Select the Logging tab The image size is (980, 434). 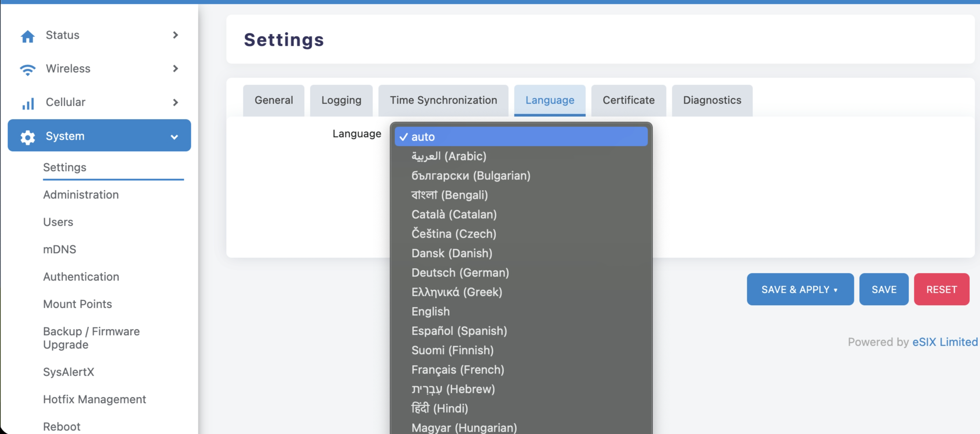pyautogui.click(x=341, y=100)
